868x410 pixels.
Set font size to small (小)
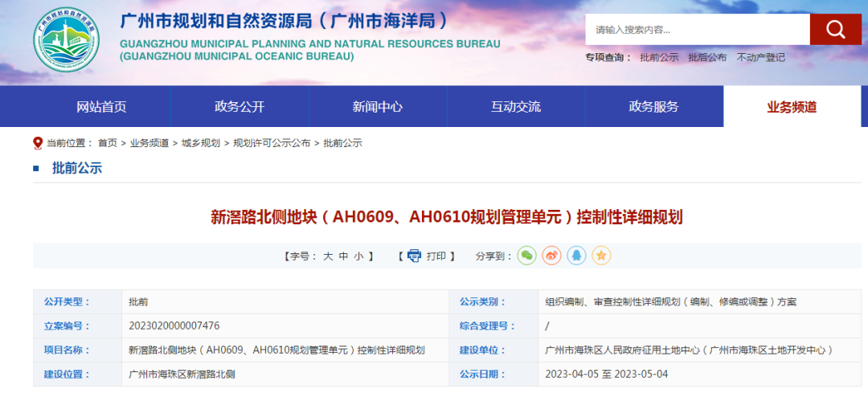coord(358,256)
